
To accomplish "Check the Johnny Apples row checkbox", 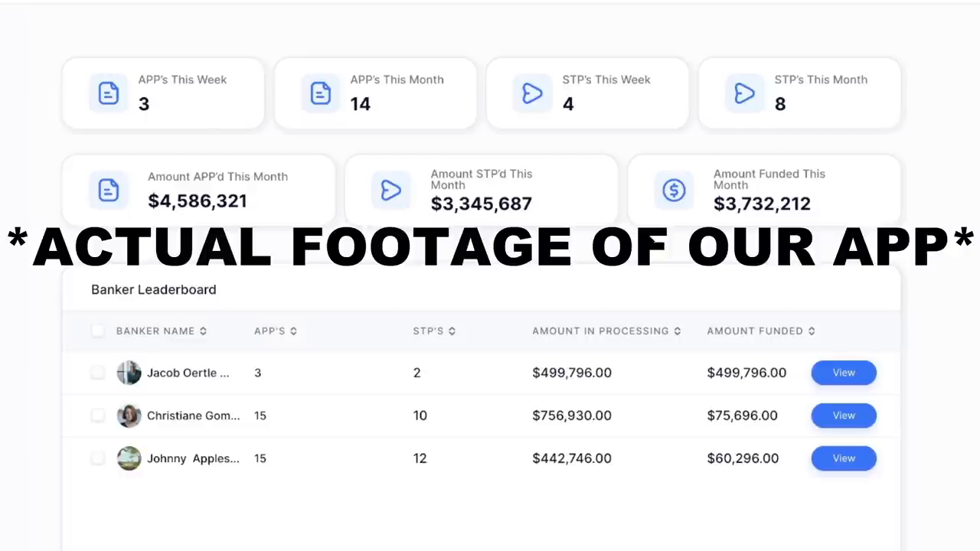I will tap(98, 458).
